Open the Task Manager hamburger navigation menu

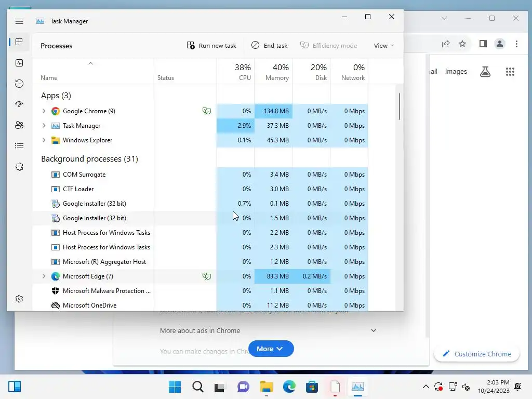click(19, 21)
